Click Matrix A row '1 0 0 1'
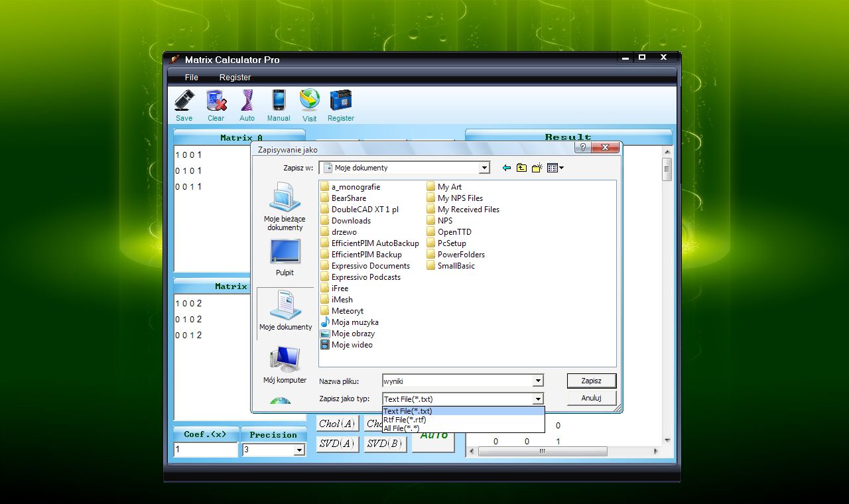The image size is (849, 504). tap(188, 155)
